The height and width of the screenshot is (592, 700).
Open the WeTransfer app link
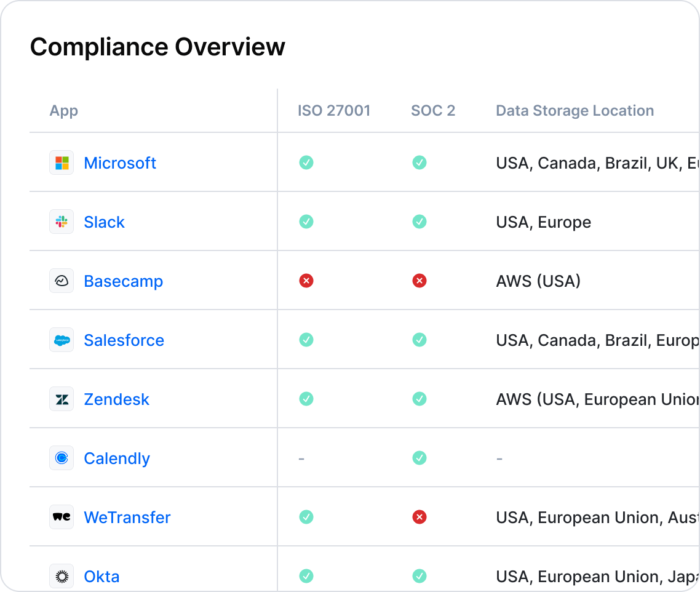pos(127,518)
